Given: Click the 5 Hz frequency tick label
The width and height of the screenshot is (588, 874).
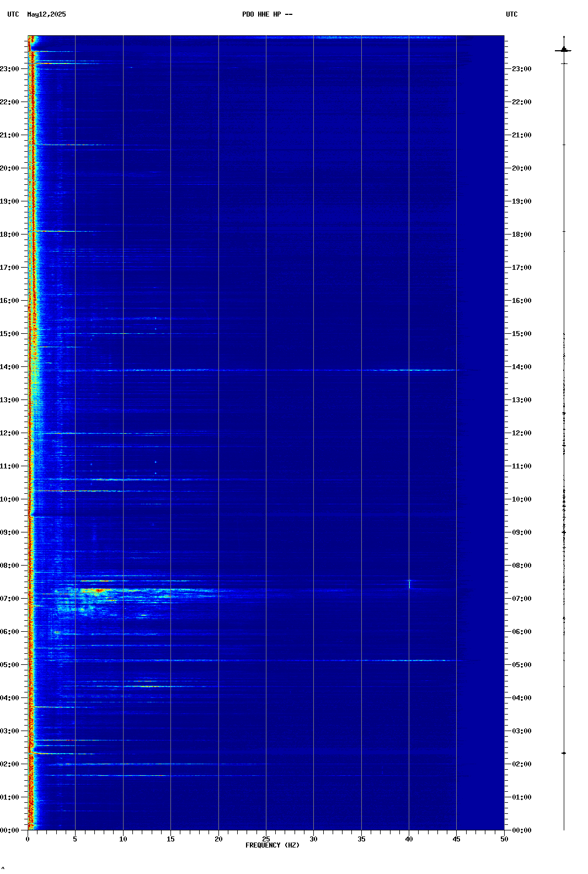Looking at the screenshot, I should (x=75, y=839).
